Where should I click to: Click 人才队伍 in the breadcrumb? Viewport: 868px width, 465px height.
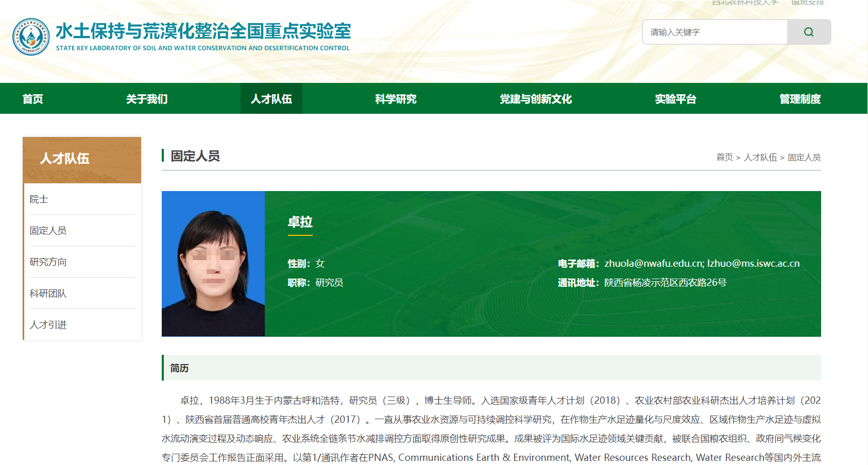(x=760, y=158)
